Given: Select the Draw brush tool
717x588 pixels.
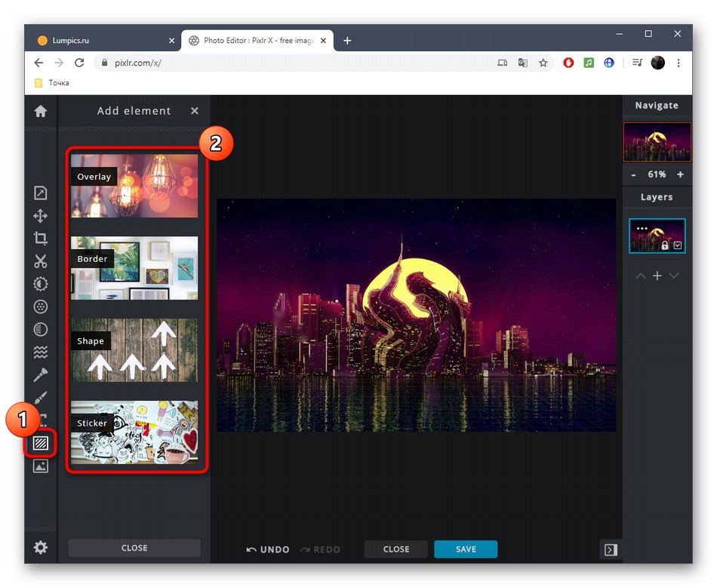Looking at the screenshot, I should (40, 397).
